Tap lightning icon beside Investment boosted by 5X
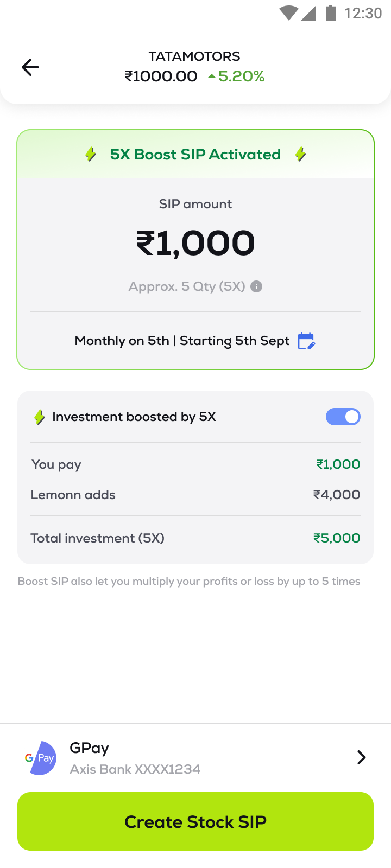The image size is (391, 868). (39, 417)
